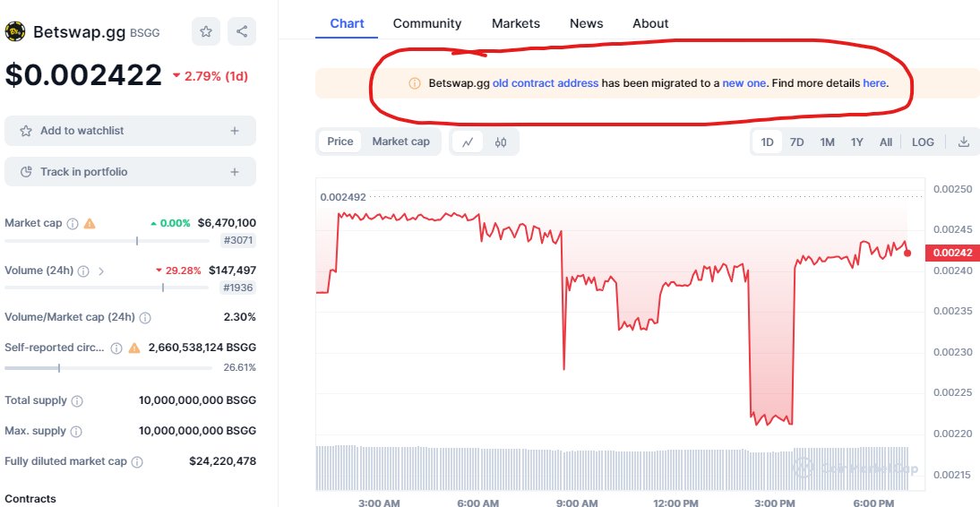Click the 29.28% volume change text

click(179, 271)
